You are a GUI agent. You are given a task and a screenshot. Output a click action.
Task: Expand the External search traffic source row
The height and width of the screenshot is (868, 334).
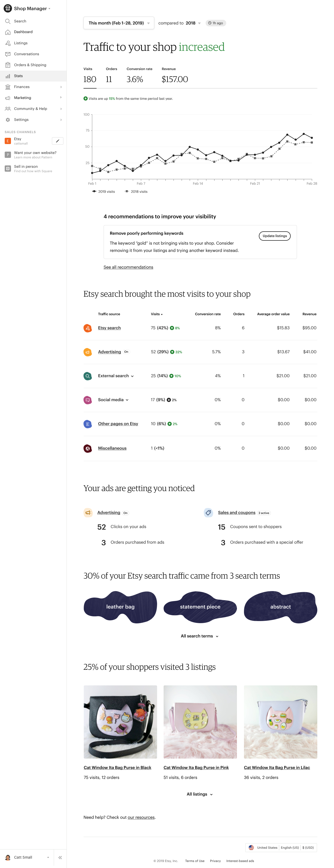116,376
